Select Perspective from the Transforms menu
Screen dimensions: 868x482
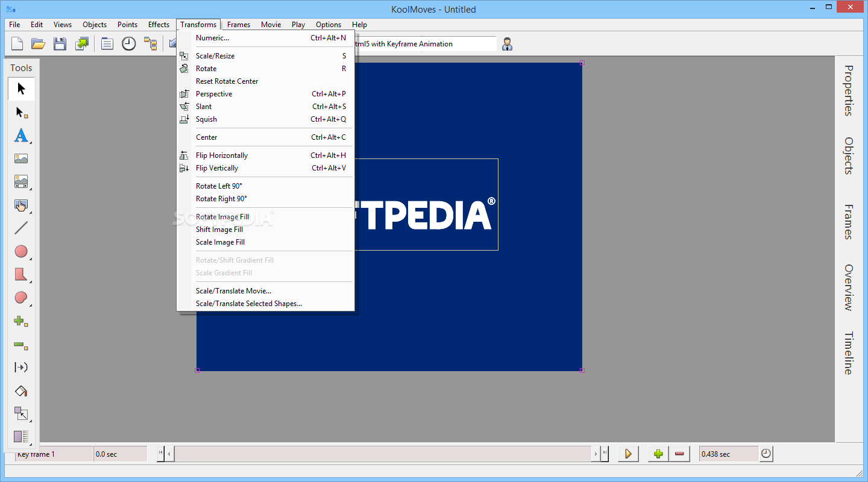pos(265,94)
